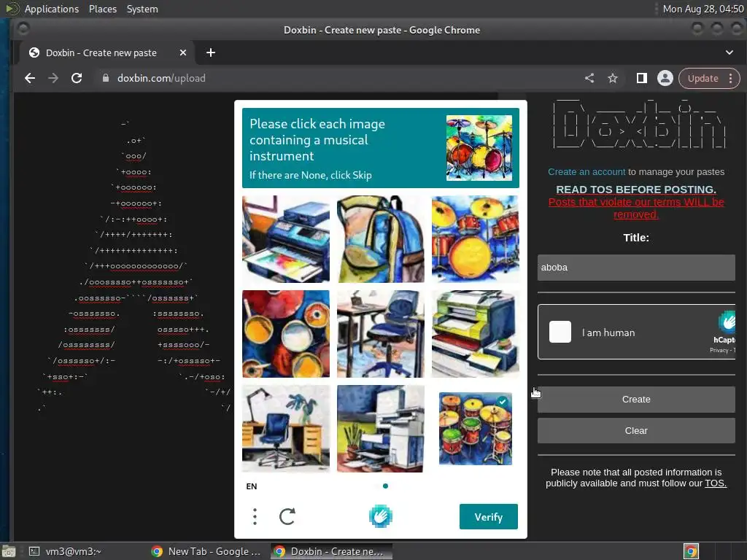This screenshot has height=560, width=747.
Task: Click the Title input containing aboba
Action: click(636, 268)
